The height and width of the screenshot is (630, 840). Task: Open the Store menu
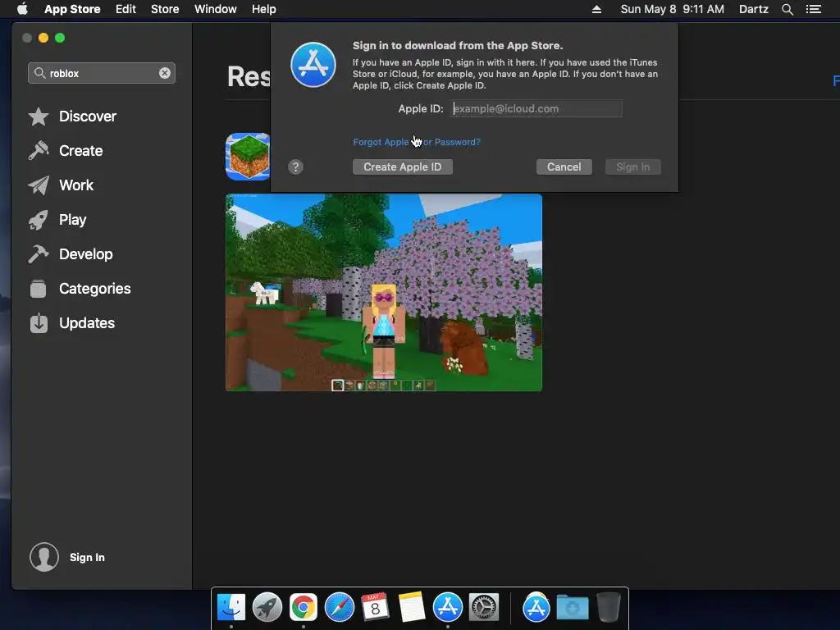pyautogui.click(x=165, y=9)
